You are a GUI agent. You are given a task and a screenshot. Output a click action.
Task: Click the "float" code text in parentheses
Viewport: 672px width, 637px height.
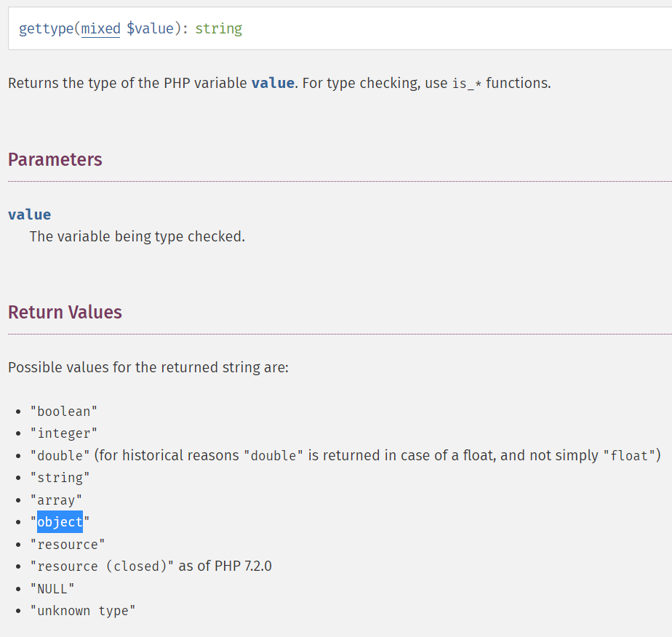629,456
